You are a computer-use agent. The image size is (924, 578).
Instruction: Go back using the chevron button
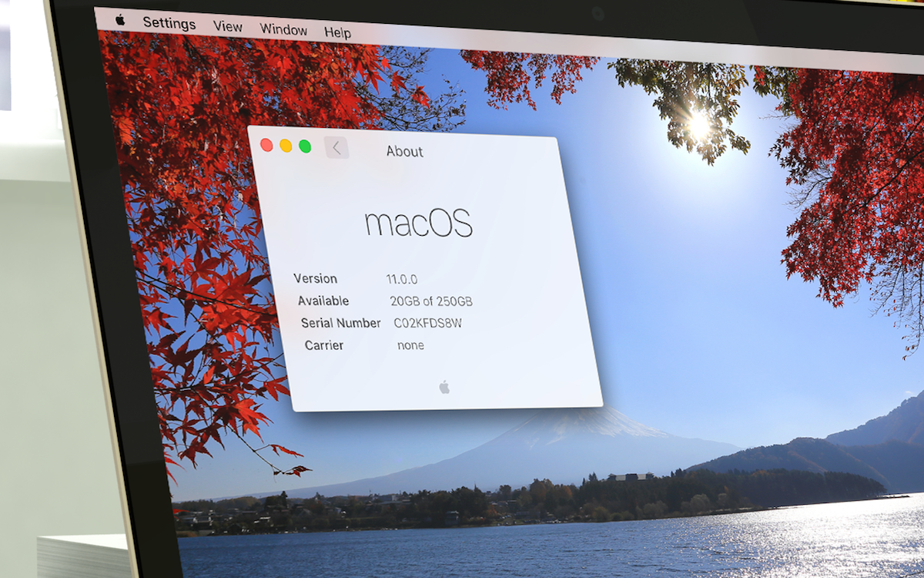click(336, 148)
